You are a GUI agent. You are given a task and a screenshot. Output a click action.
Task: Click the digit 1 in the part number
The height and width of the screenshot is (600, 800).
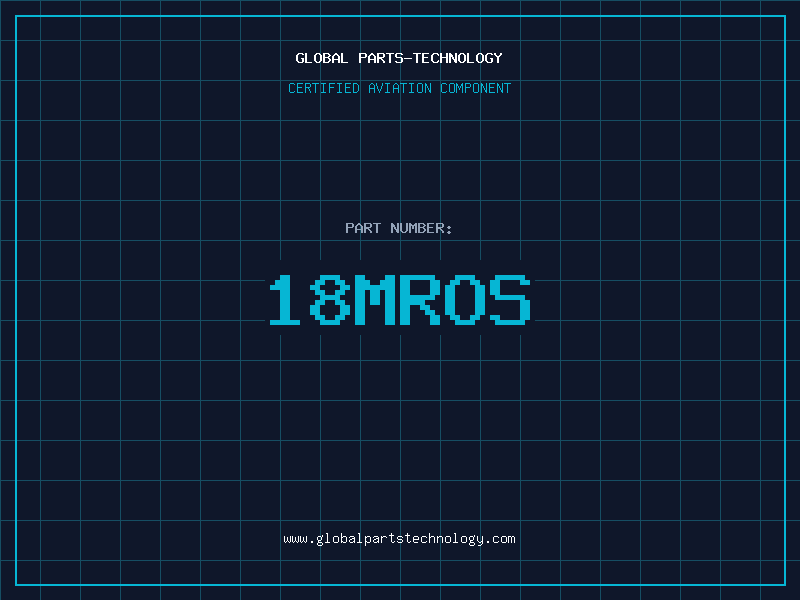pos(285,300)
